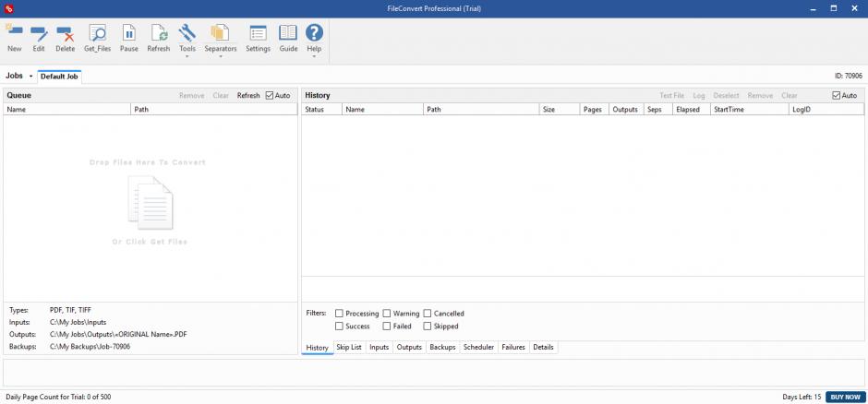The image size is (868, 404).
Task: Enable the Failed filter checkbox
Action: 387,327
